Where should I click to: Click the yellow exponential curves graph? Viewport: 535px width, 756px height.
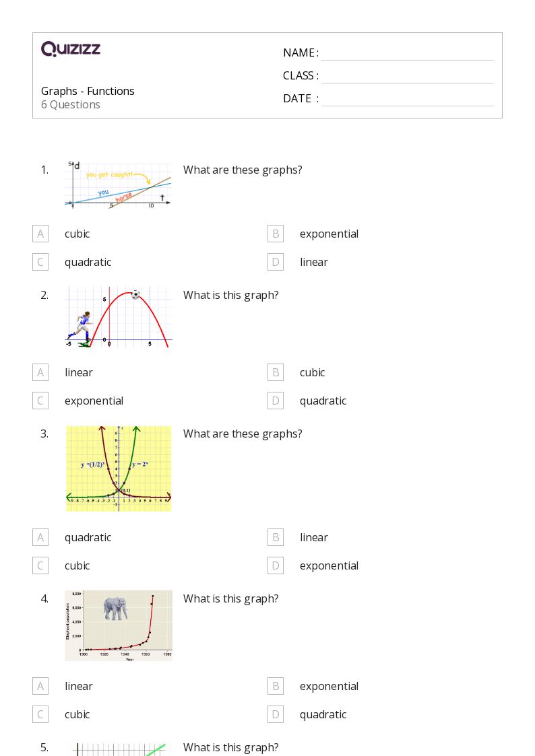click(119, 468)
